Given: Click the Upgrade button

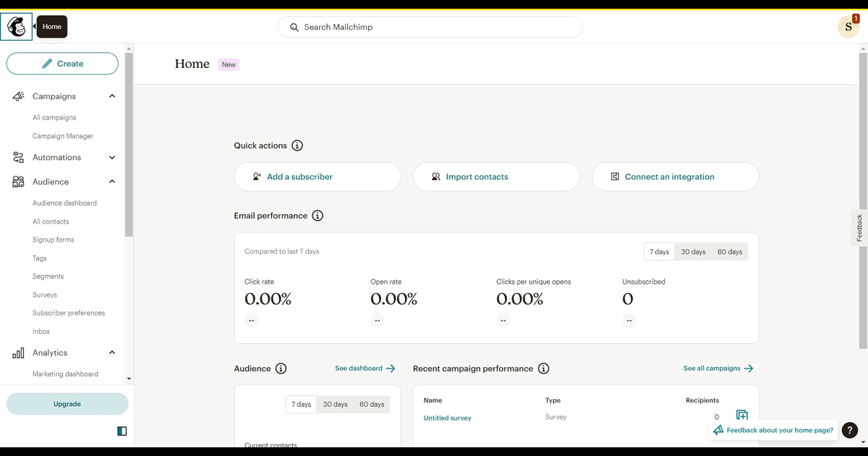Looking at the screenshot, I should coord(67,404).
